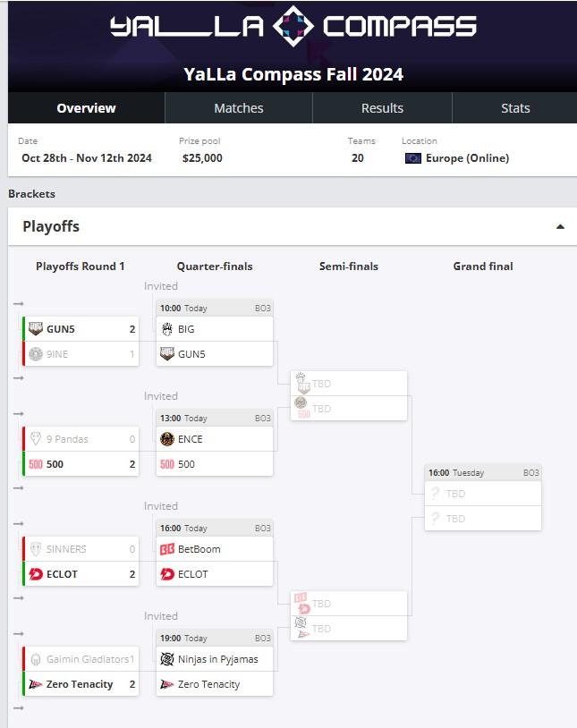Switch to the Results tab
Viewport: 577px width, 728px height.
(382, 107)
